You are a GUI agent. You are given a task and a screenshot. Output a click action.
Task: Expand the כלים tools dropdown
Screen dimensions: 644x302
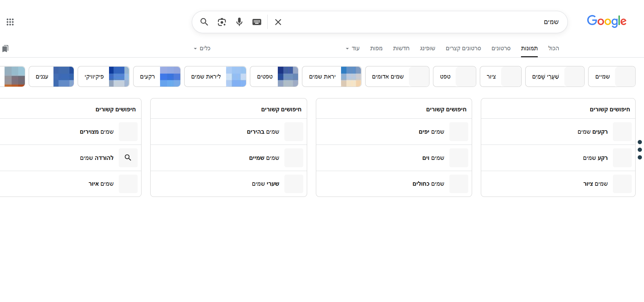(x=202, y=48)
